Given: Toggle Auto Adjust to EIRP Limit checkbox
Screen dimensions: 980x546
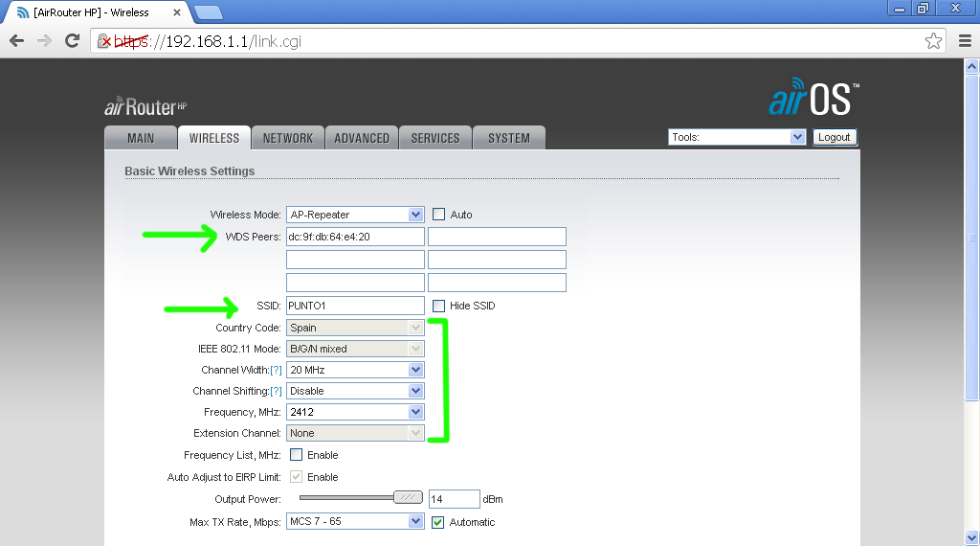Looking at the screenshot, I should tap(297, 477).
